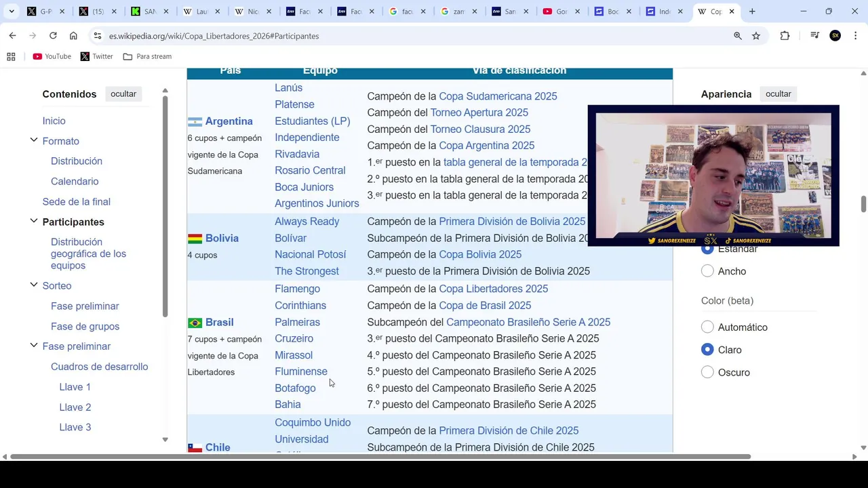Close the active Copa Libertadores tab
This screenshot has width=868, height=488.
tap(732, 12)
